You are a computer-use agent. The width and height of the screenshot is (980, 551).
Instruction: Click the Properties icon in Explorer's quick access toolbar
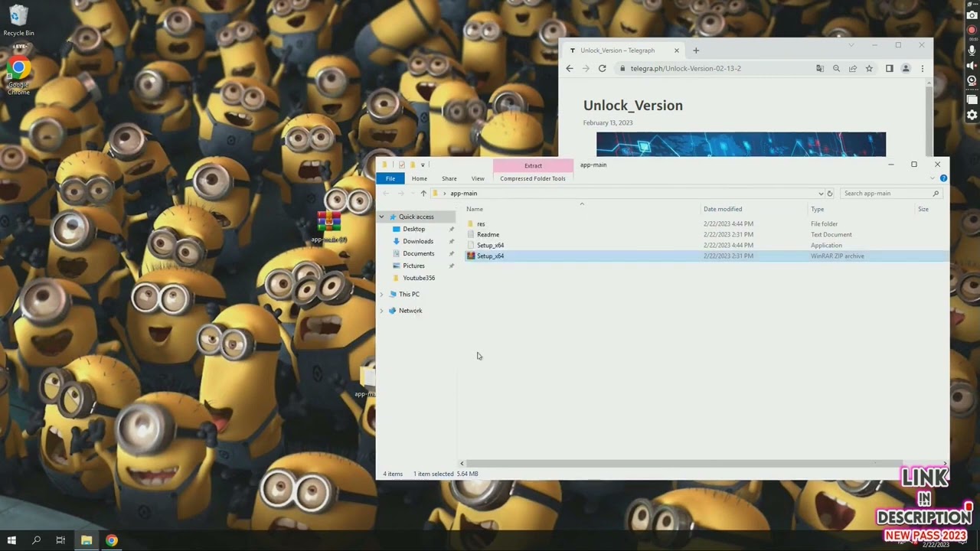pos(401,165)
